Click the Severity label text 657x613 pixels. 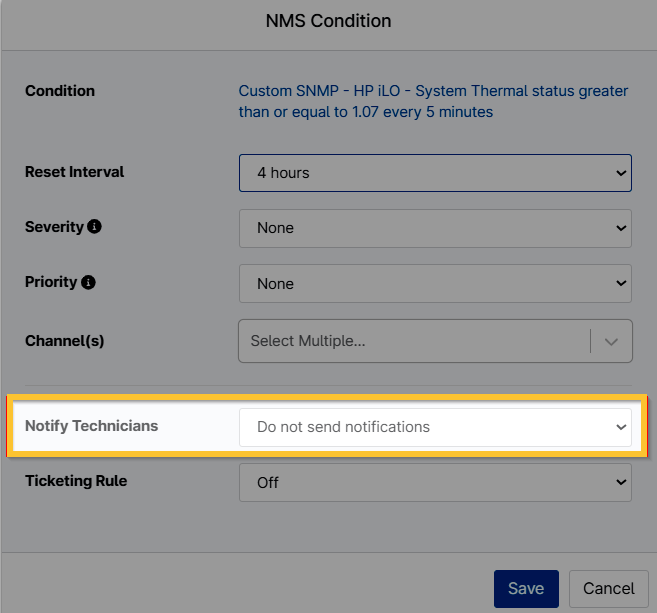pyautogui.click(x=54, y=227)
